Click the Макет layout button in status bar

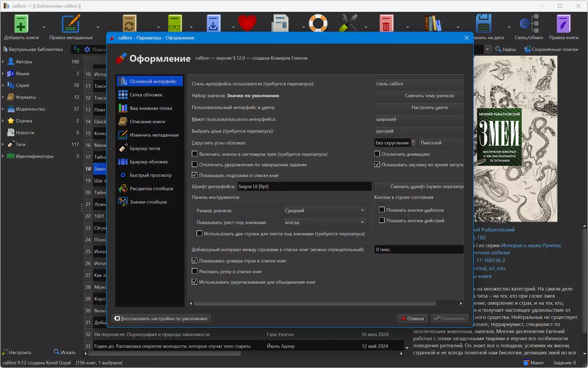click(x=534, y=363)
